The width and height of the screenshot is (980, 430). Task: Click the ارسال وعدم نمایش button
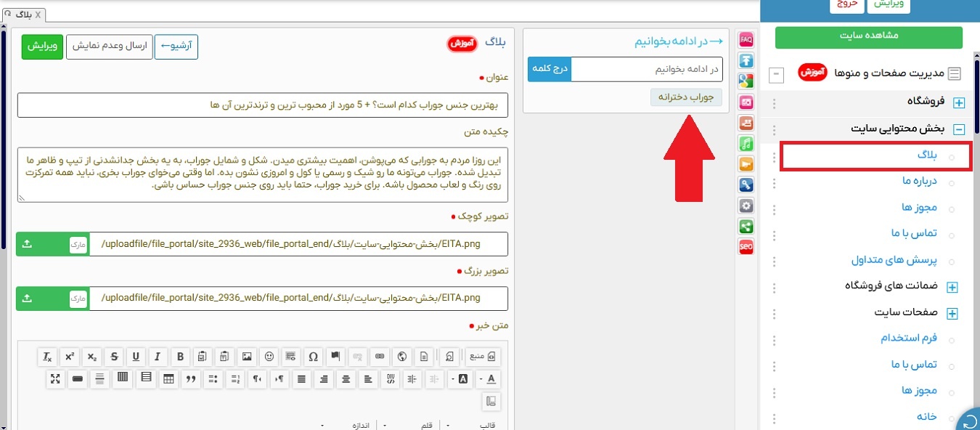[x=108, y=46]
